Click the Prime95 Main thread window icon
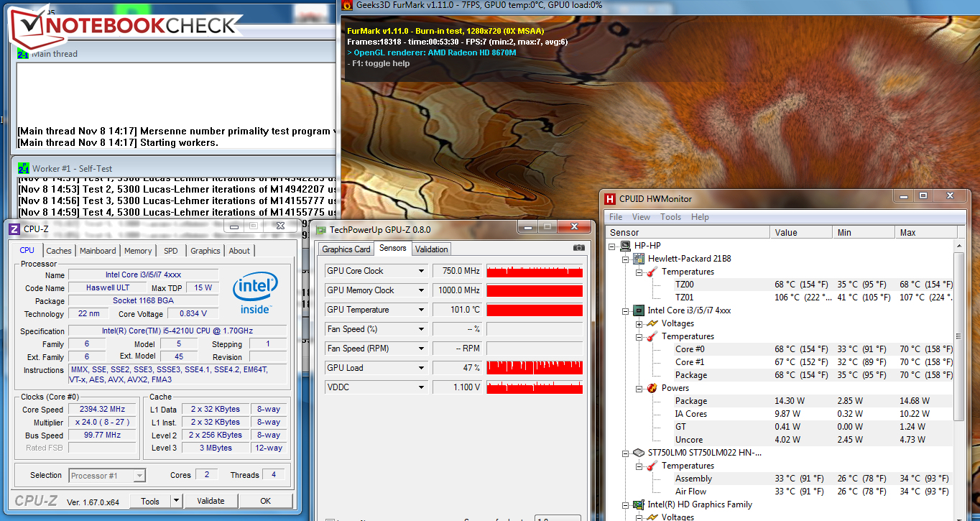Screen dimensions: 980x521 point(23,54)
